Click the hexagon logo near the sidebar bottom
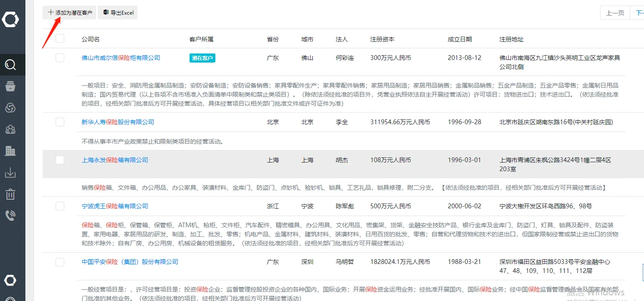Screen dimensions: 644x301 pos(10,280)
